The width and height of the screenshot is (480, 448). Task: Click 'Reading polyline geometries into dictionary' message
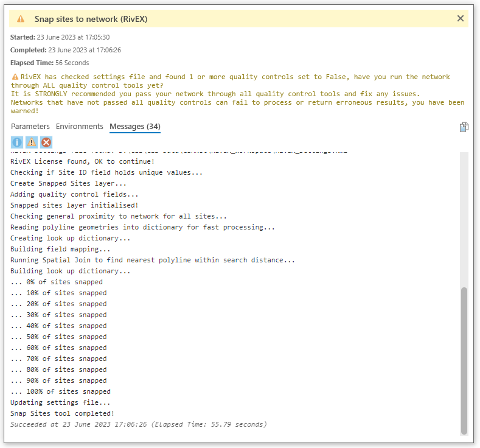[x=142, y=227]
